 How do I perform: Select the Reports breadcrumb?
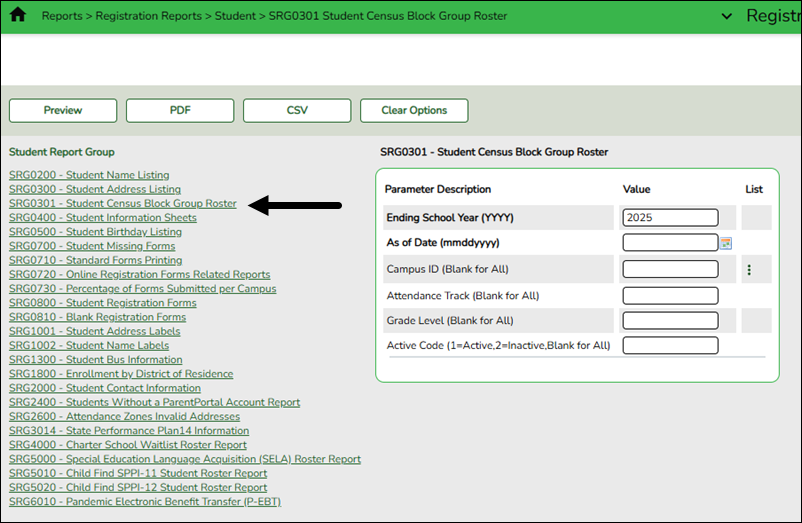click(x=62, y=16)
